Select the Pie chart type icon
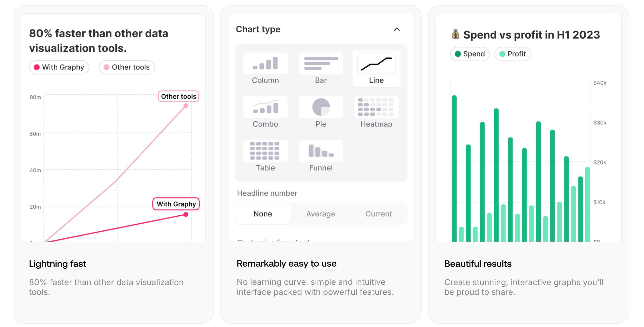Image resolution: width=644 pixels, height=327 pixels. 321,107
